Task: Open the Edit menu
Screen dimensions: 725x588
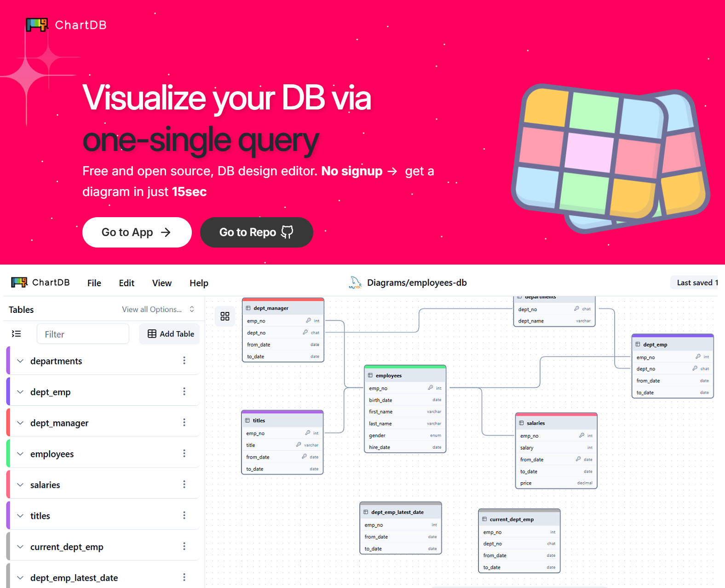Action: pyautogui.click(x=127, y=283)
